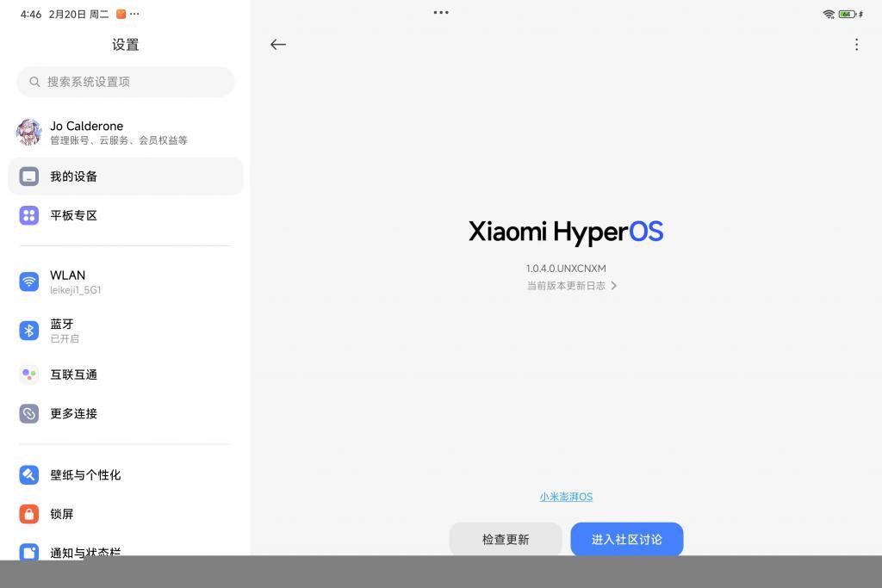Select the 我的设备 device icon
The width and height of the screenshot is (882, 588).
point(28,176)
